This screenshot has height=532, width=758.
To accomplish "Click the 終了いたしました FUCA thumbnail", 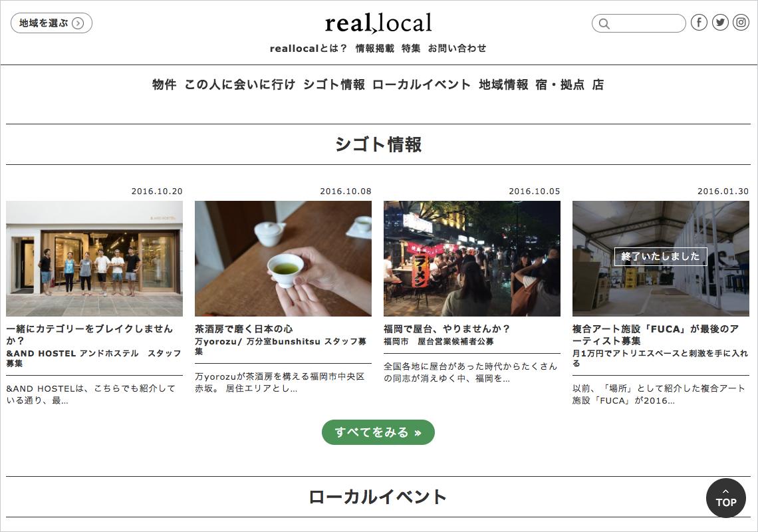I will pyautogui.click(x=661, y=259).
